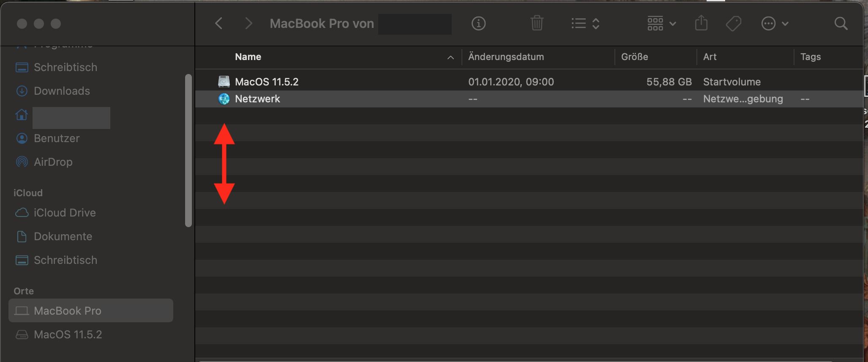
Task: Open AirDrop in the sidebar
Action: point(53,162)
